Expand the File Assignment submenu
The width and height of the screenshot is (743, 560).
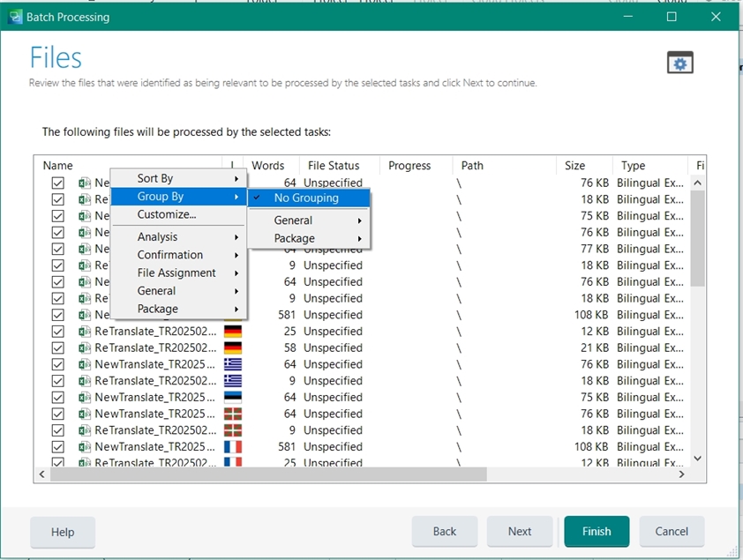(x=178, y=273)
